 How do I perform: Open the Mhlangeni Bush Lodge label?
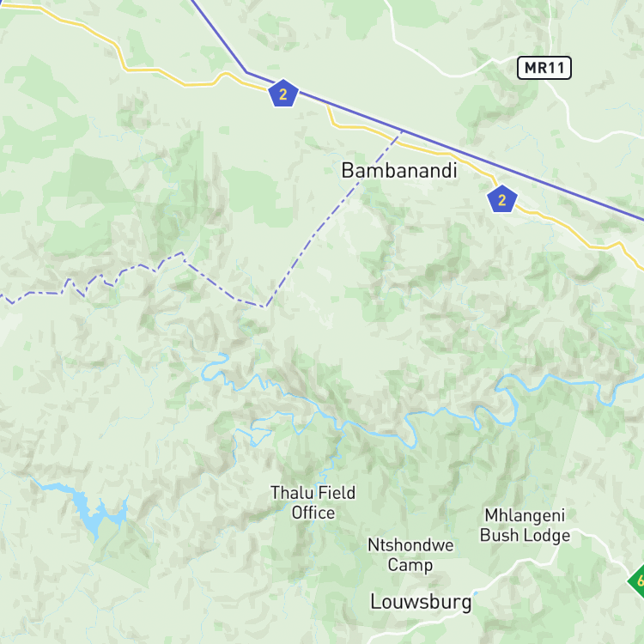(x=525, y=525)
